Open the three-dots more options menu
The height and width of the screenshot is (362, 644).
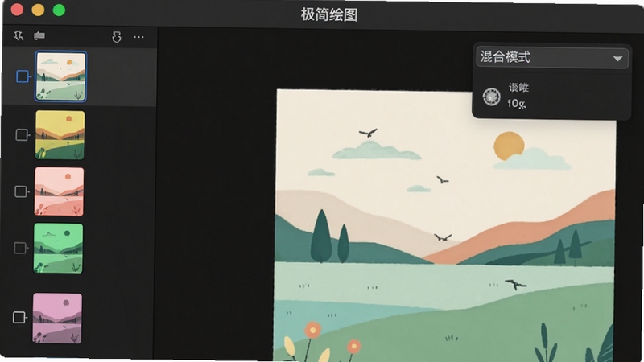point(138,37)
